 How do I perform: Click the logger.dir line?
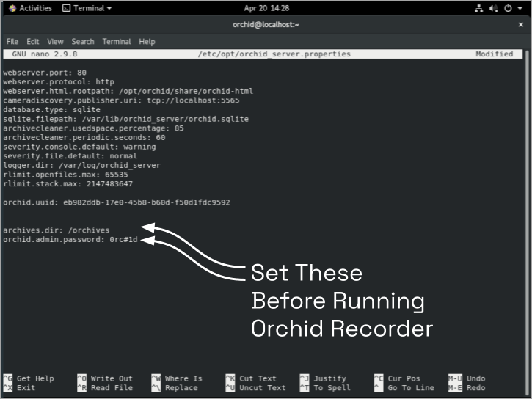point(81,165)
